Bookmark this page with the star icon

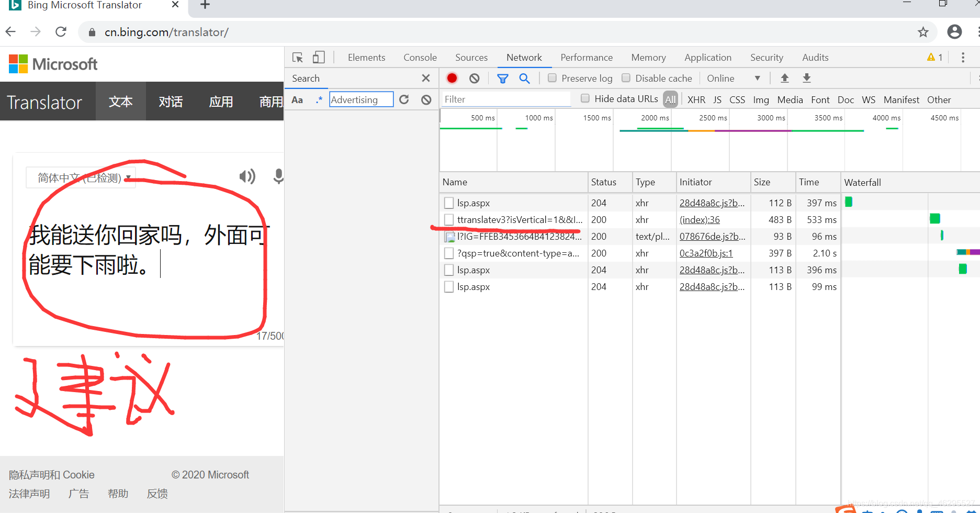(x=923, y=32)
